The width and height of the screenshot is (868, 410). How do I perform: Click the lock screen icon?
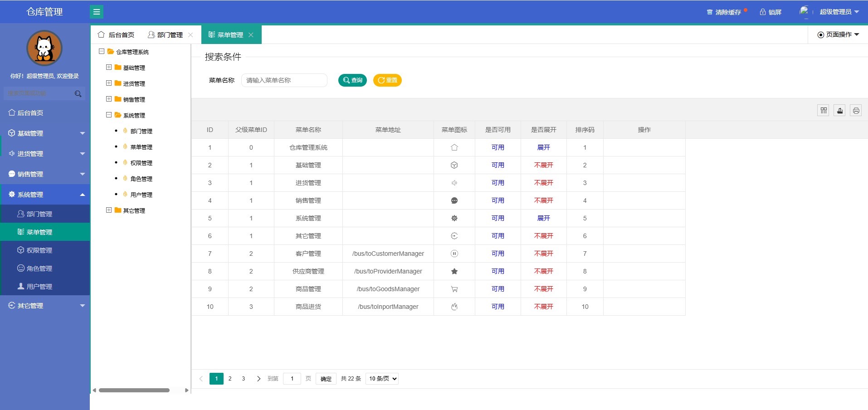tap(763, 12)
